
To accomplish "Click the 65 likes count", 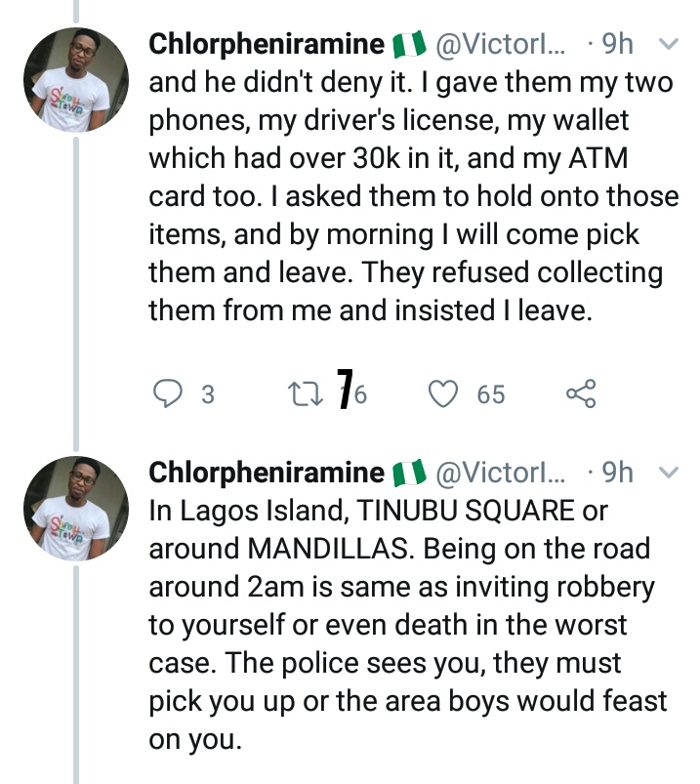I will click(x=491, y=394).
